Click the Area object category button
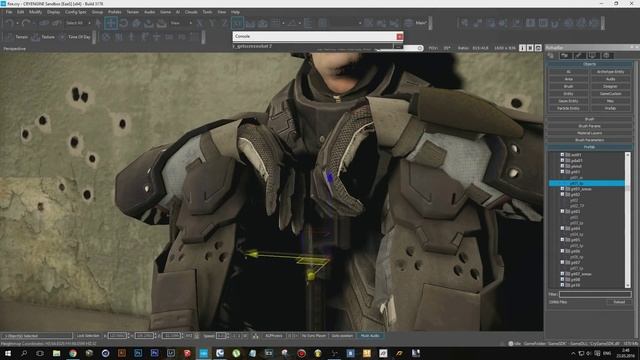 pos(569,79)
